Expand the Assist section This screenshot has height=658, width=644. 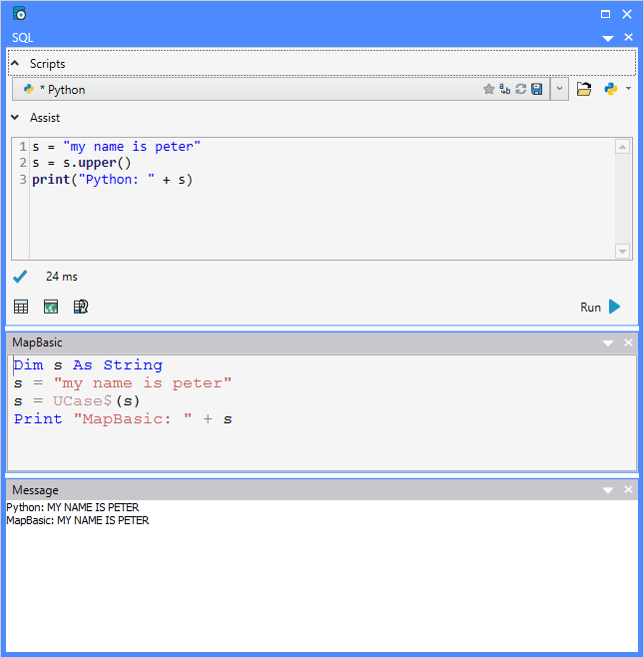pos(15,118)
